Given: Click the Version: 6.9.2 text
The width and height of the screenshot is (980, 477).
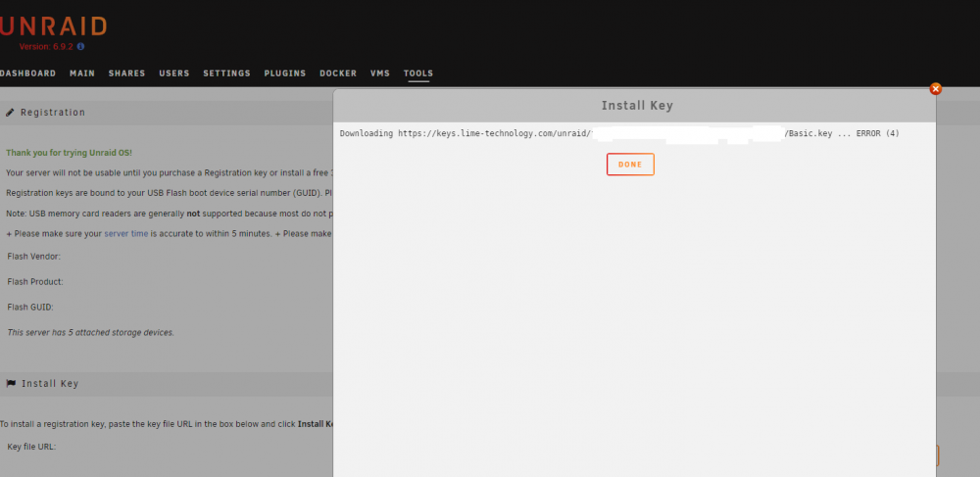Looking at the screenshot, I should click(x=46, y=46).
